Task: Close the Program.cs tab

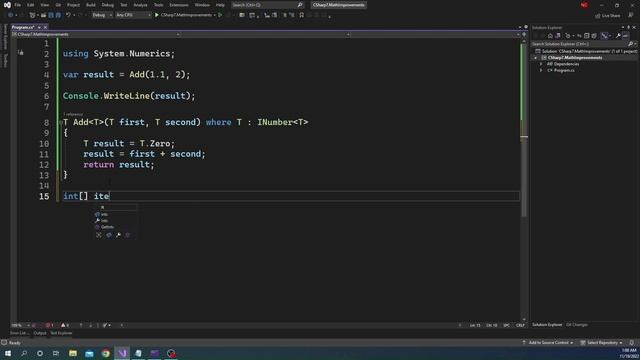Action: click(45, 27)
